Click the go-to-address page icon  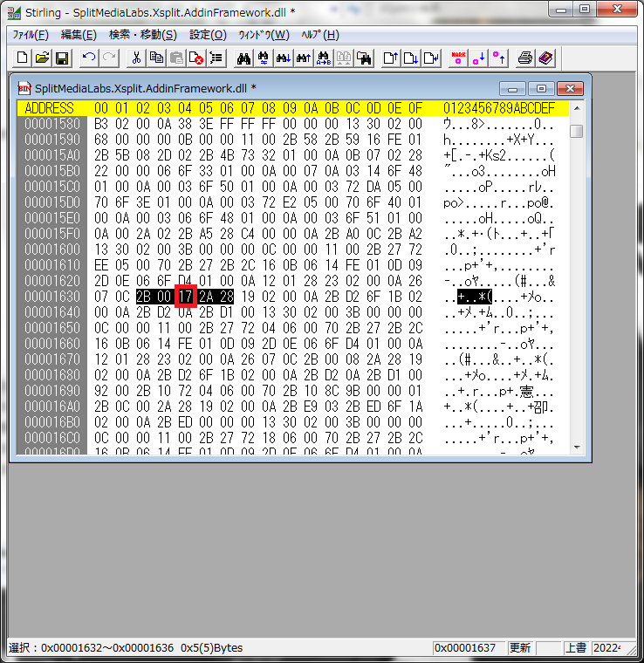[x=431, y=58]
